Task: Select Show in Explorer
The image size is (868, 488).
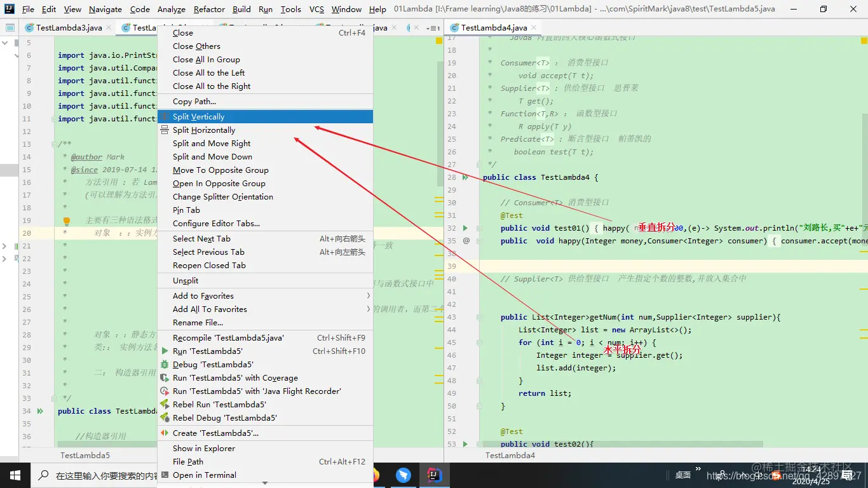Action: click(x=265, y=449)
